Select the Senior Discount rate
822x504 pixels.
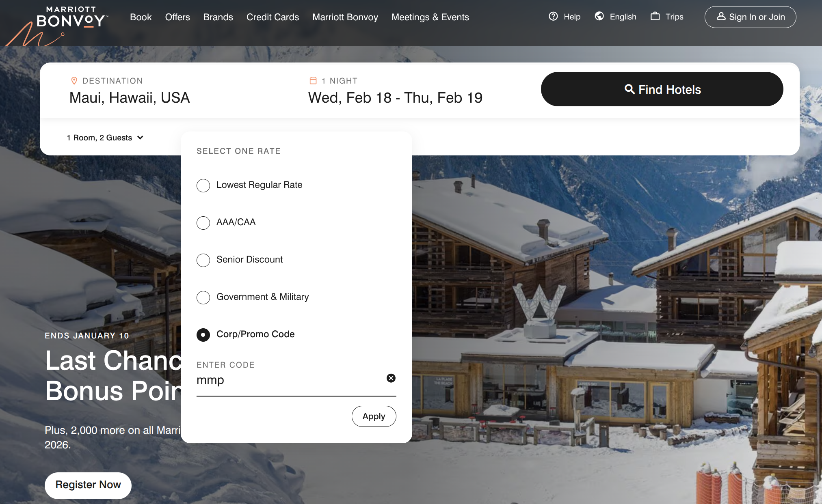point(203,260)
